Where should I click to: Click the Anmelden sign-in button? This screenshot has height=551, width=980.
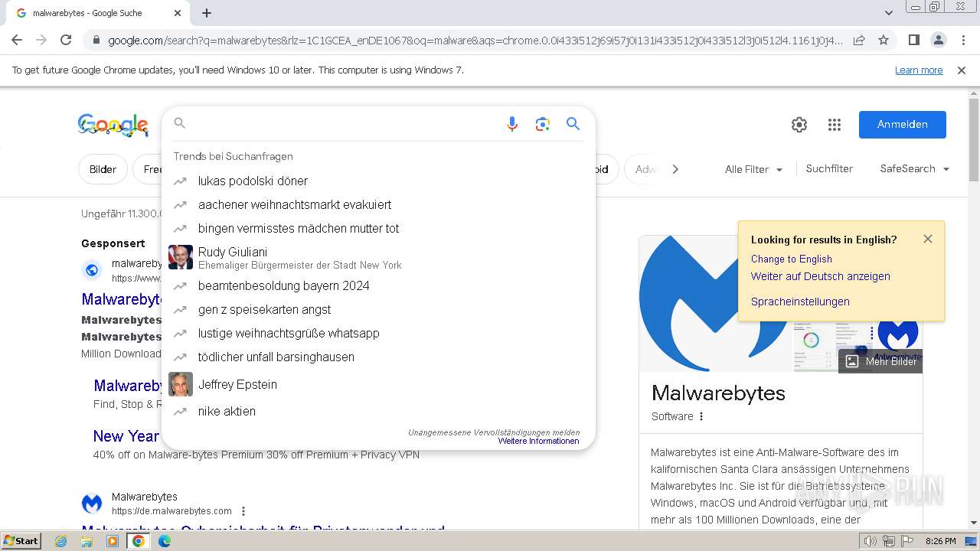[903, 125]
